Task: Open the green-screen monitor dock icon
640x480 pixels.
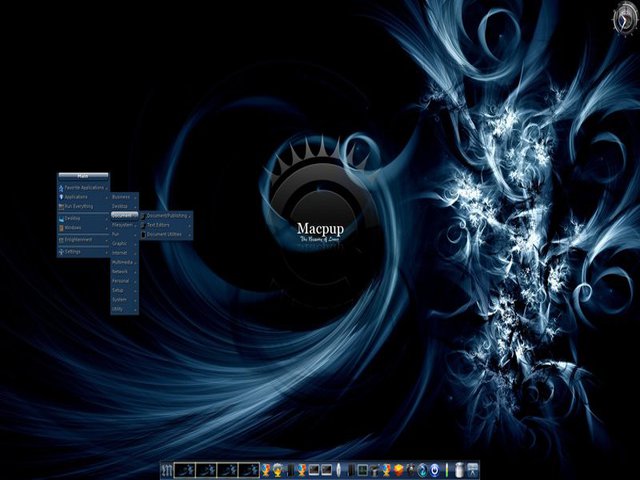Action: [362, 470]
